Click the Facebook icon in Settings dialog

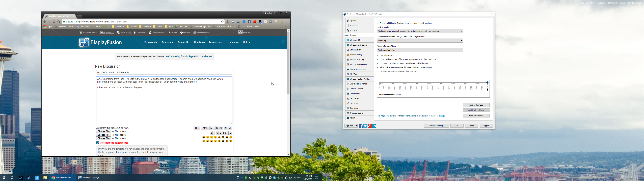tap(361, 126)
